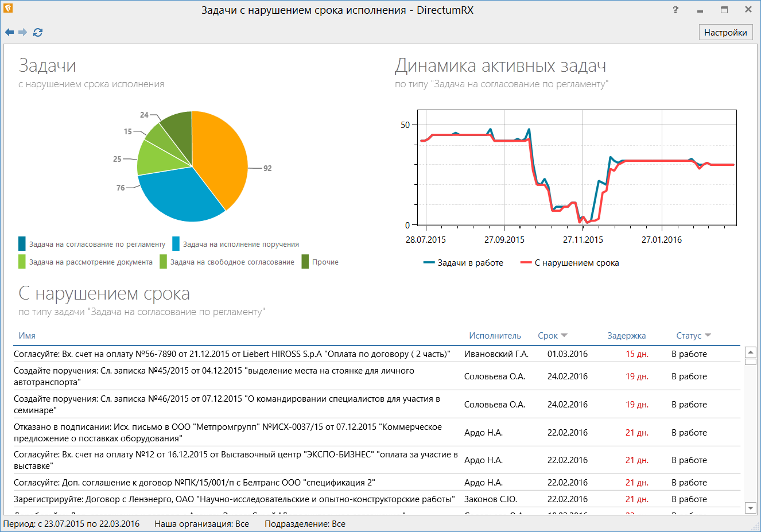Viewport: 761px width, 532px height.
Task: Click the Наша организация: Все status entry
Action: [201, 524]
